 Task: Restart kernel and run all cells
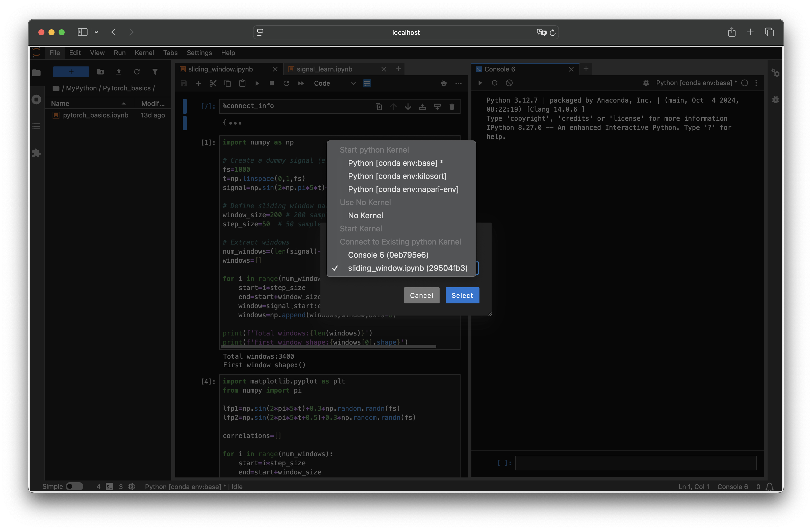coord(300,83)
